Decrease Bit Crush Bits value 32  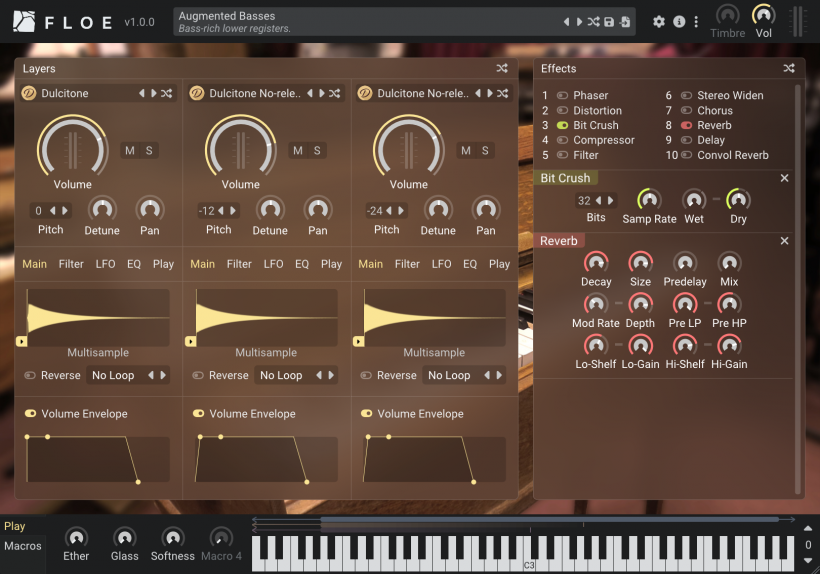pos(598,201)
